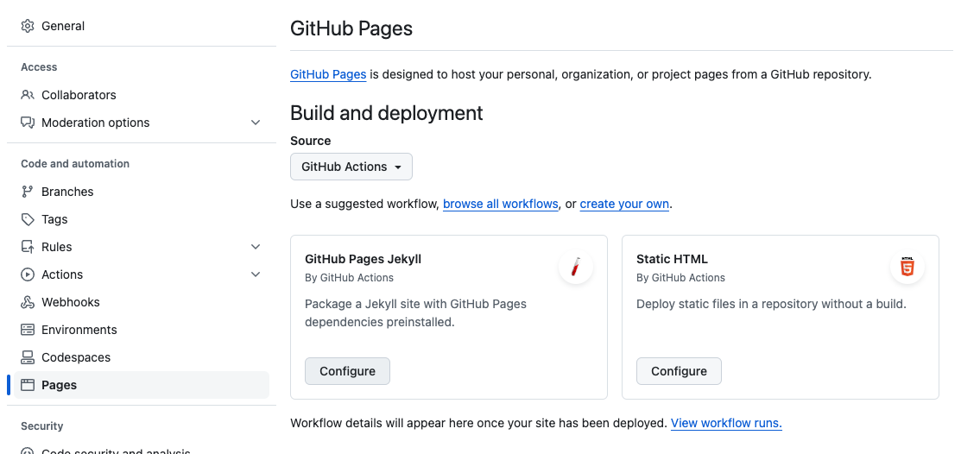Configure the Static HTML workflow
The image size is (980, 454).
point(679,371)
